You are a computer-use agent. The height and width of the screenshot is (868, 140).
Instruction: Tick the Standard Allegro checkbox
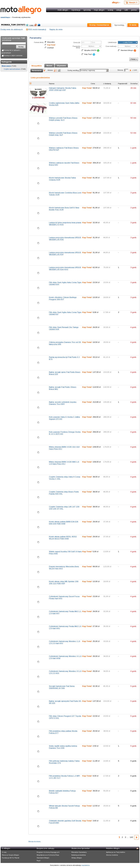click(119, 50)
